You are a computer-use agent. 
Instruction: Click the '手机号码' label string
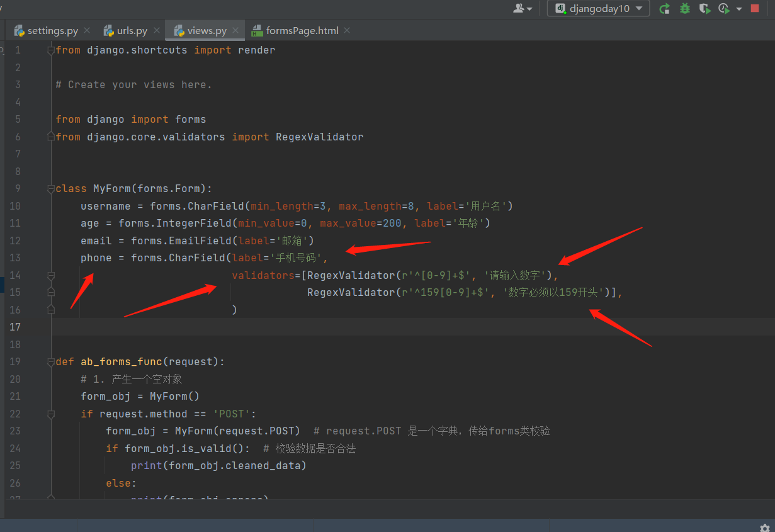tap(297, 258)
